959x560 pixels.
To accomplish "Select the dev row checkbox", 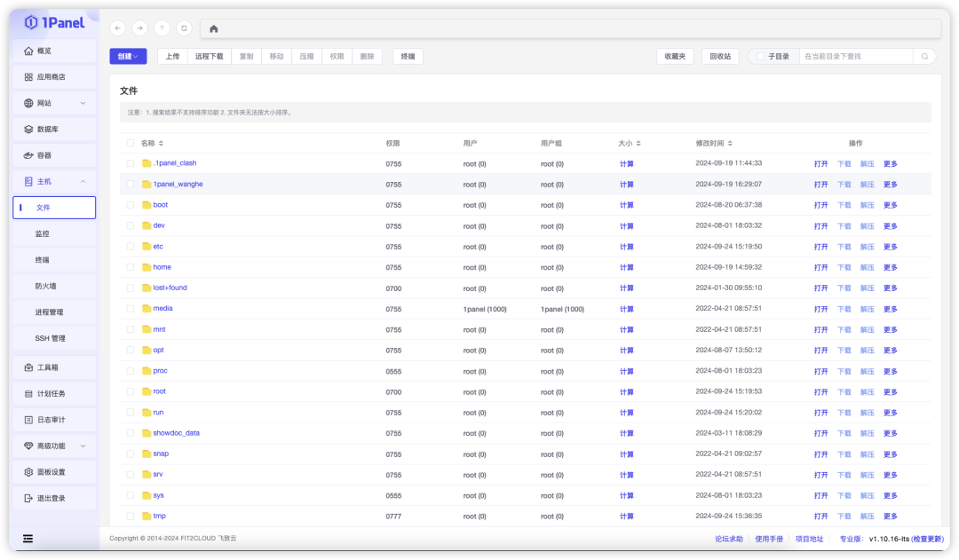I will [x=131, y=225].
